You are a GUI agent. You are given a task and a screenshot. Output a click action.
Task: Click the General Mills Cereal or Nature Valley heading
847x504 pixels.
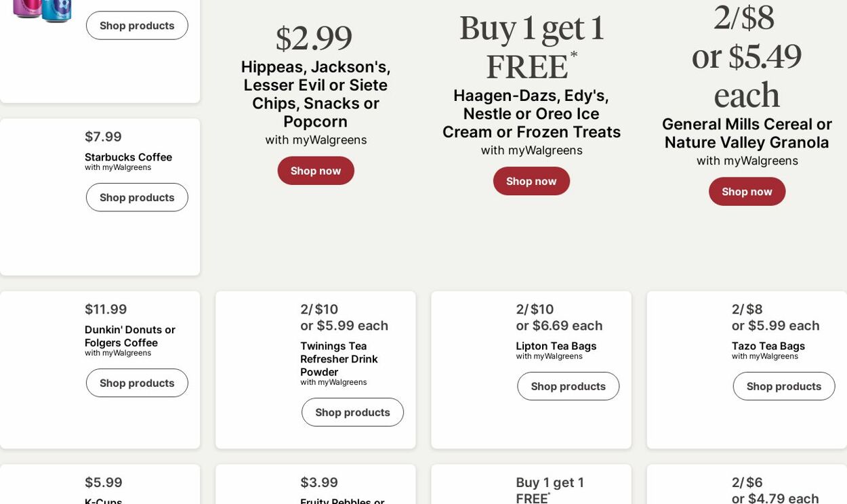coord(747,133)
